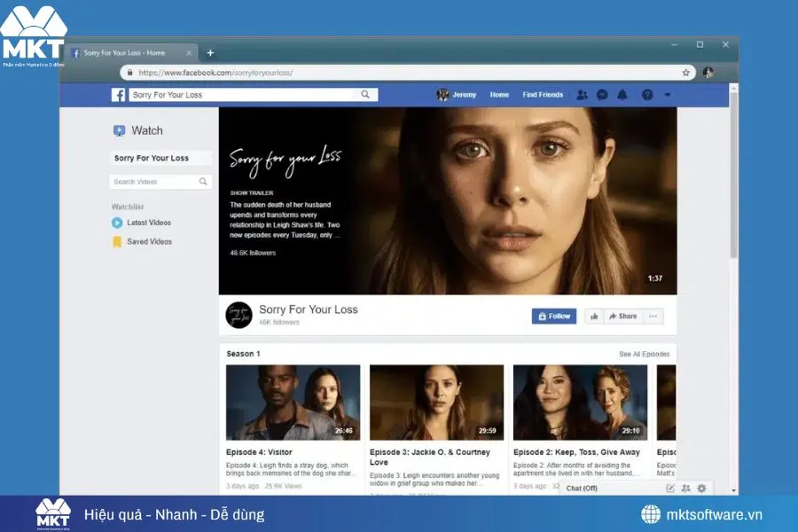Screen dimensions: 798x532
Task: Click the new chat compose icon
Action: [671, 488]
